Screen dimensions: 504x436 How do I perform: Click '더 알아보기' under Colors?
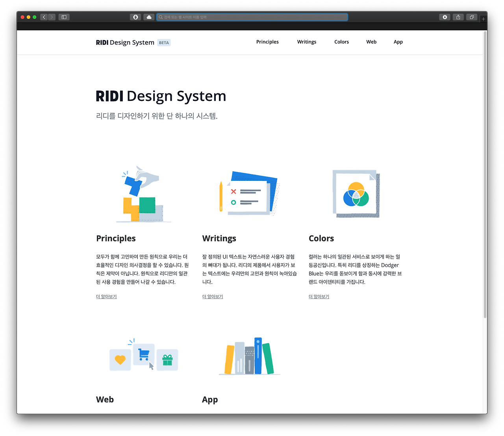tap(319, 297)
